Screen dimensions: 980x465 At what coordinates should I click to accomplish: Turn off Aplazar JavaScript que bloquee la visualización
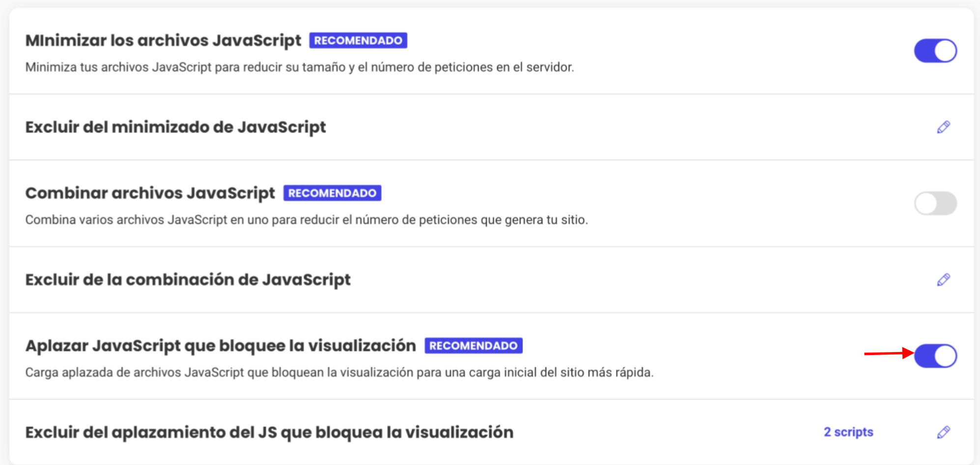click(935, 356)
